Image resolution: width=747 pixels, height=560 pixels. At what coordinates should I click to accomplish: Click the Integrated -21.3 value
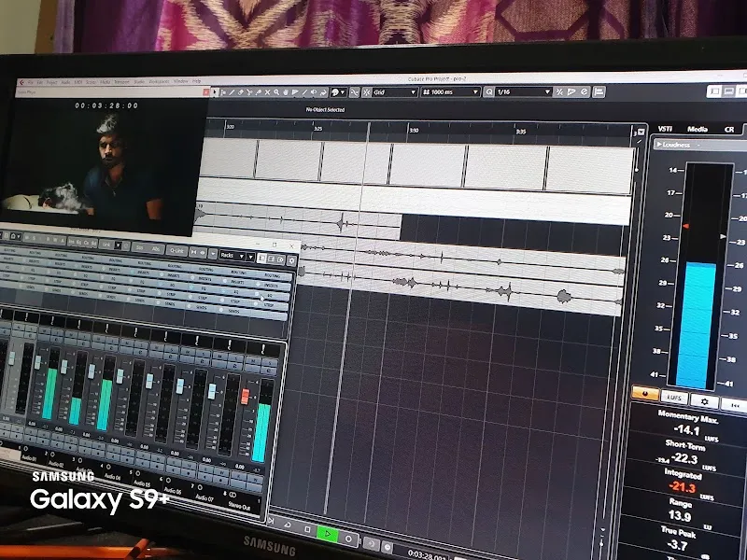683,486
